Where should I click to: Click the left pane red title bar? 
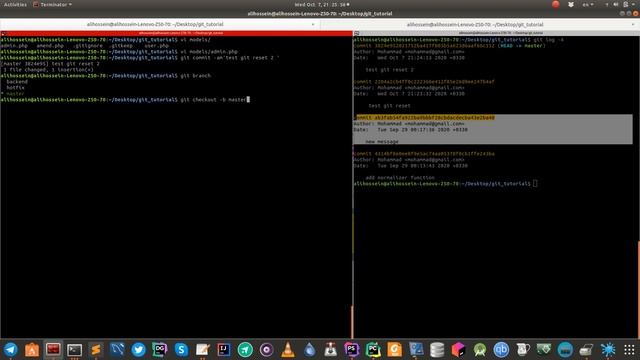[180, 33]
